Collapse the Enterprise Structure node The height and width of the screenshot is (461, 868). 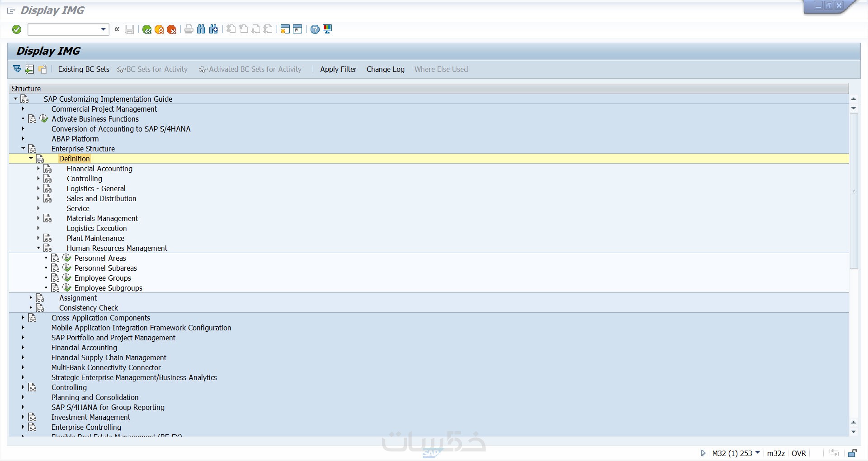pyautogui.click(x=23, y=148)
